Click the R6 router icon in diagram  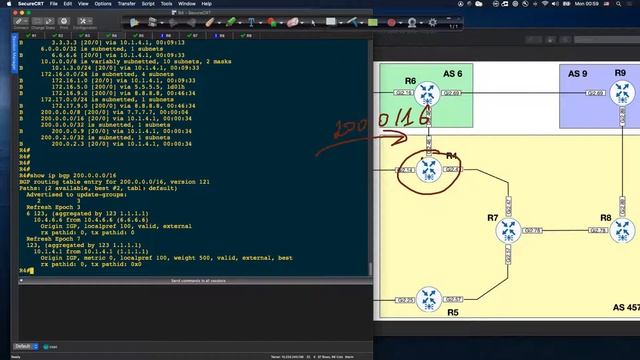pos(427,93)
